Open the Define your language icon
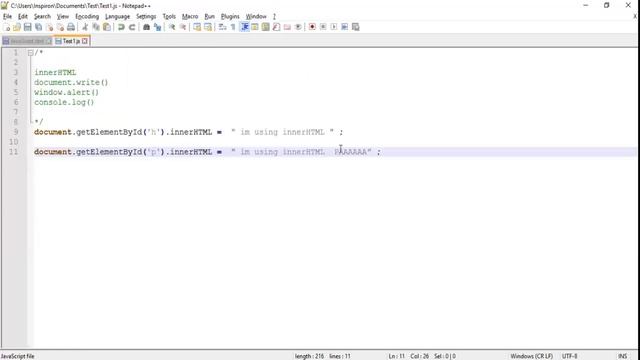640x360 pixels. click(255, 27)
